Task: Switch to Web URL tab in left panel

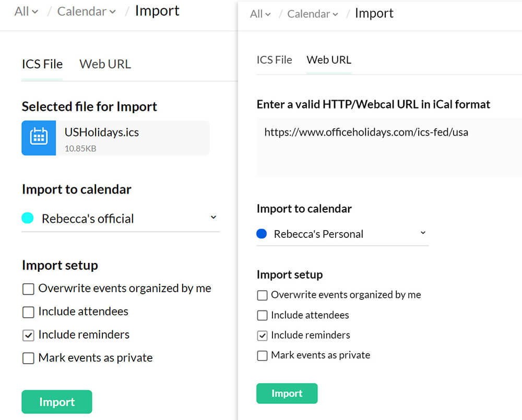Action: coord(105,64)
